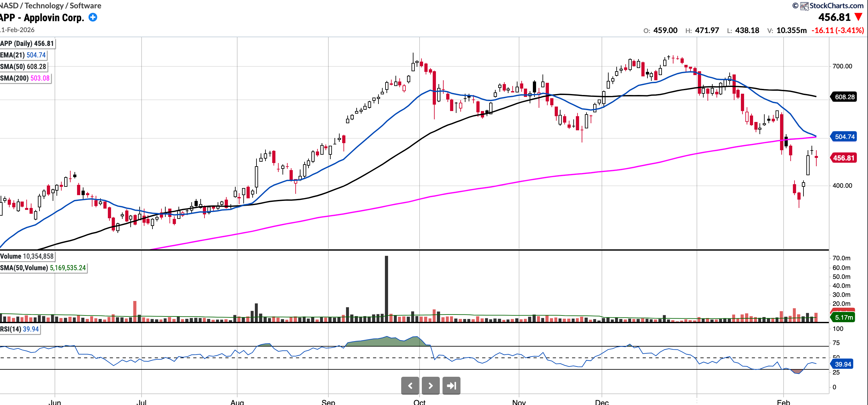Click the Software breadcrumb link
This screenshot has height=405, width=868.
(85, 5)
